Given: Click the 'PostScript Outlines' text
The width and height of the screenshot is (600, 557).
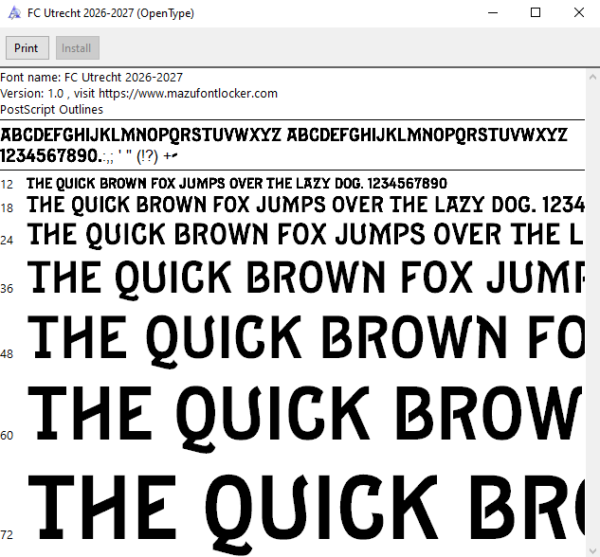Looking at the screenshot, I should point(52,110).
